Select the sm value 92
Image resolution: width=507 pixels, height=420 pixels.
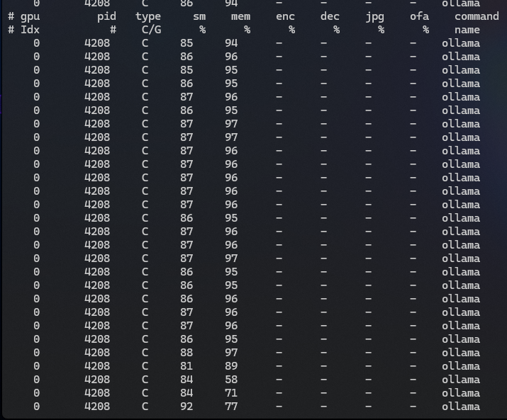tap(186, 407)
